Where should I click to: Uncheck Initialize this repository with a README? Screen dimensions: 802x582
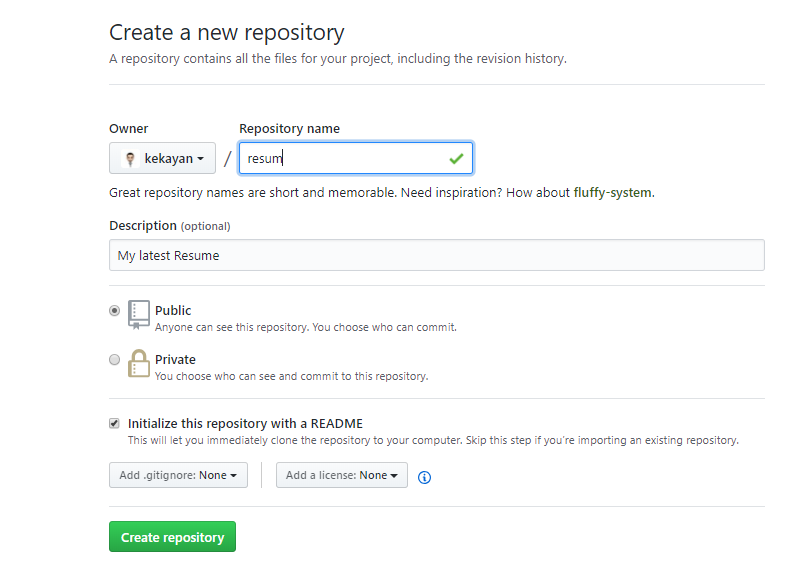pyautogui.click(x=115, y=423)
